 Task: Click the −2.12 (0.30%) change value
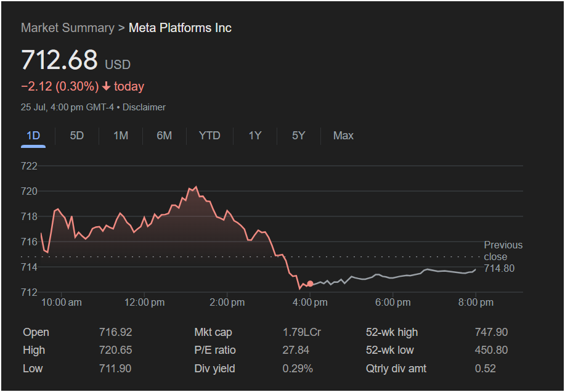coord(60,86)
